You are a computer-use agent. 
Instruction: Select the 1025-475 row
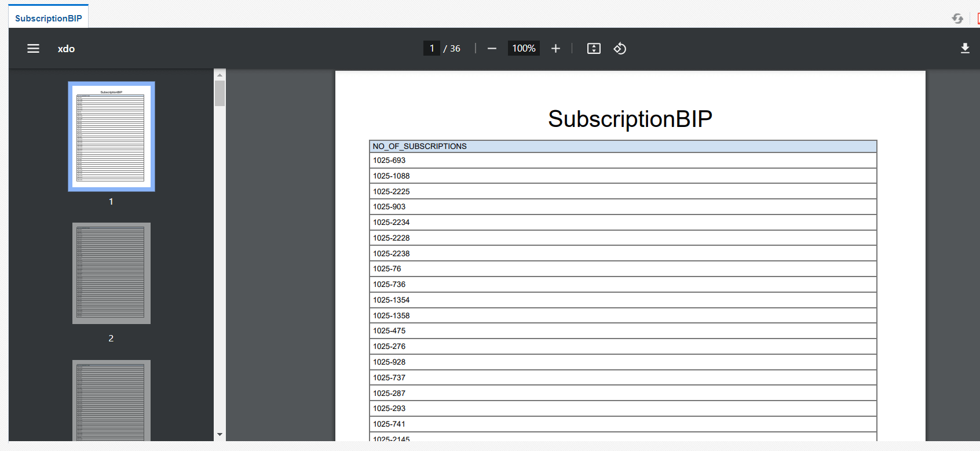tap(623, 331)
